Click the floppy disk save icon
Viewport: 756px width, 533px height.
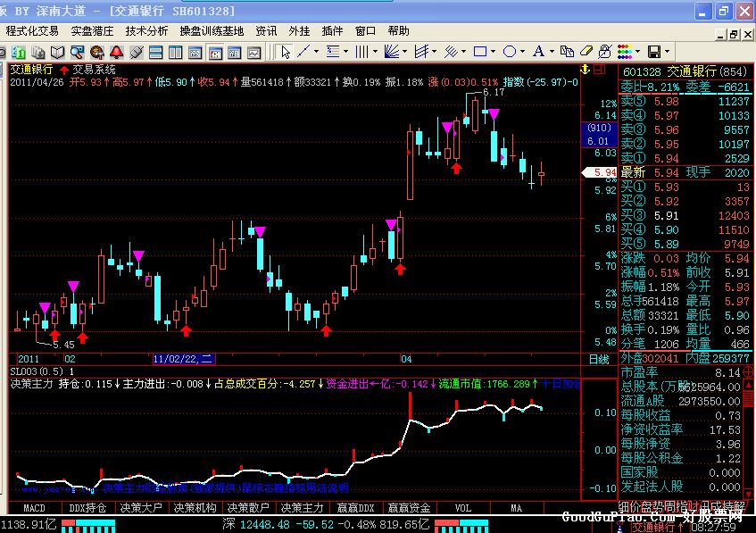[653, 52]
